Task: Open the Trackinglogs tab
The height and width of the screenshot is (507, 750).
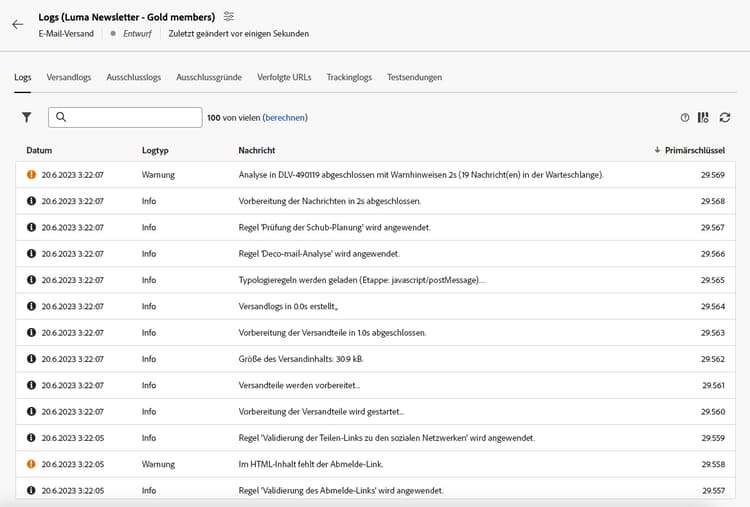Action: (349, 77)
